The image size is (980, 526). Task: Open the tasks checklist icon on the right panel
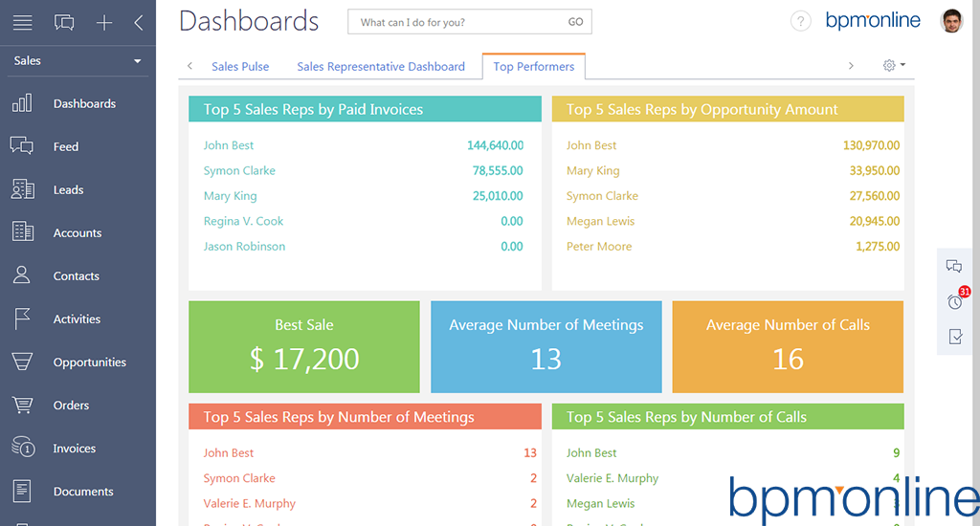pos(954,337)
